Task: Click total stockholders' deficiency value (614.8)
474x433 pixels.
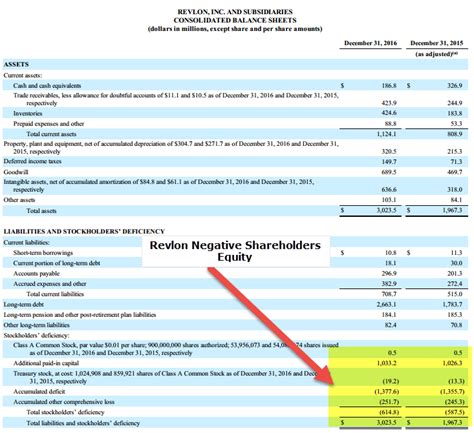Action: tap(389, 412)
